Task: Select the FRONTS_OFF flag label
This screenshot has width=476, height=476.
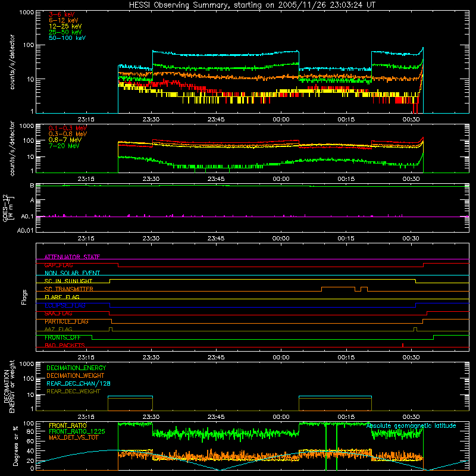Action: [62, 337]
